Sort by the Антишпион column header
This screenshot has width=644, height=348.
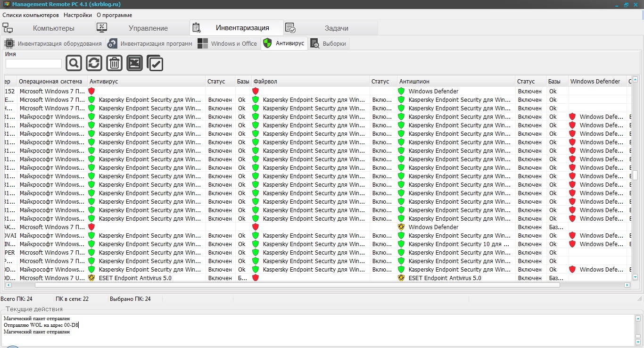tap(456, 82)
